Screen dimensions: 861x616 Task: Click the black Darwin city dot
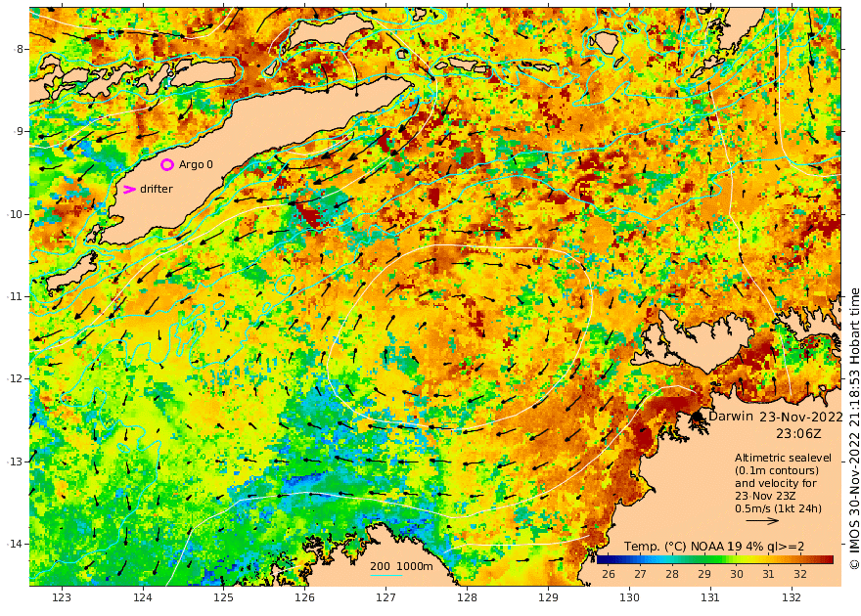pyautogui.click(x=697, y=417)
